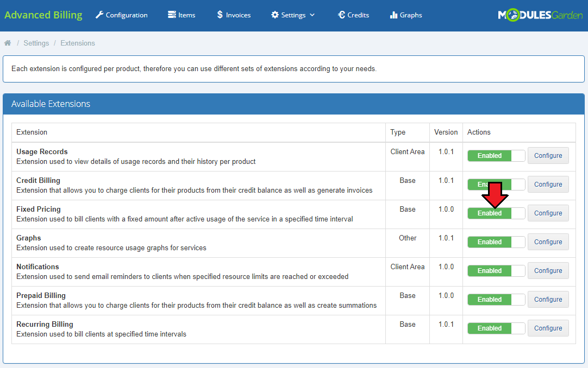Click the Fixed Pricing extension name
The height and width of the screenshot is (368, 588).
click(x=38, y=210)
